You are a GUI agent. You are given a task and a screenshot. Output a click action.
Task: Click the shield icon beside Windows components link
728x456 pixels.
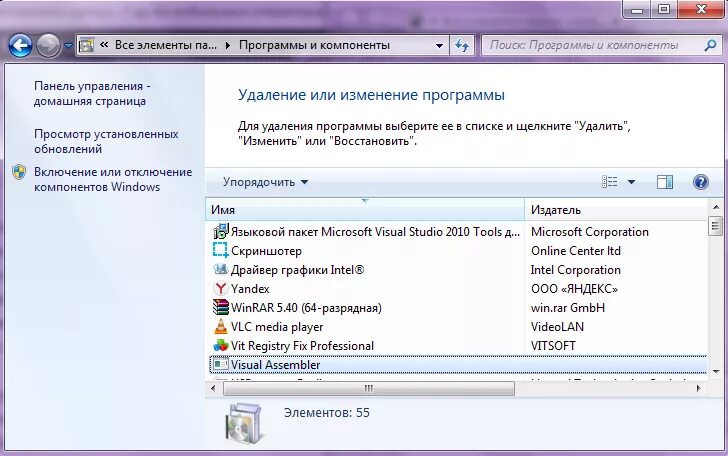coord(19,172)
